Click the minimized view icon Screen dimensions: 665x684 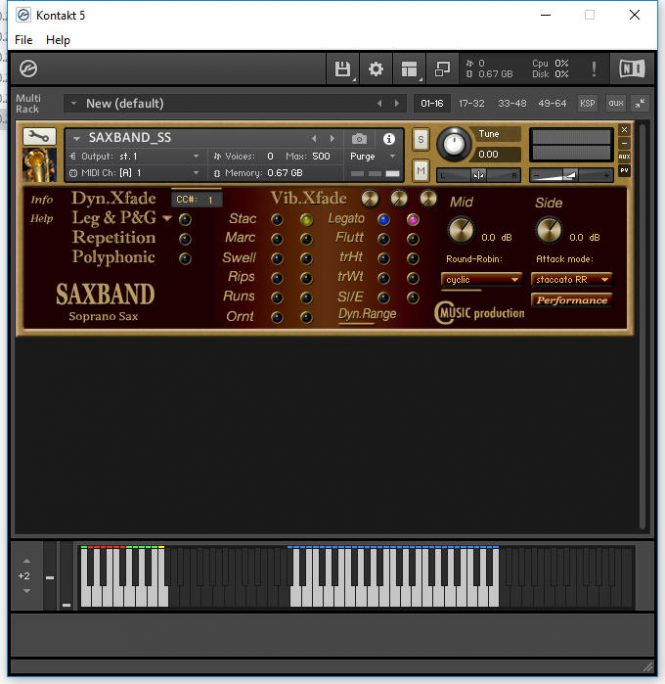click(x=442, y=69)
